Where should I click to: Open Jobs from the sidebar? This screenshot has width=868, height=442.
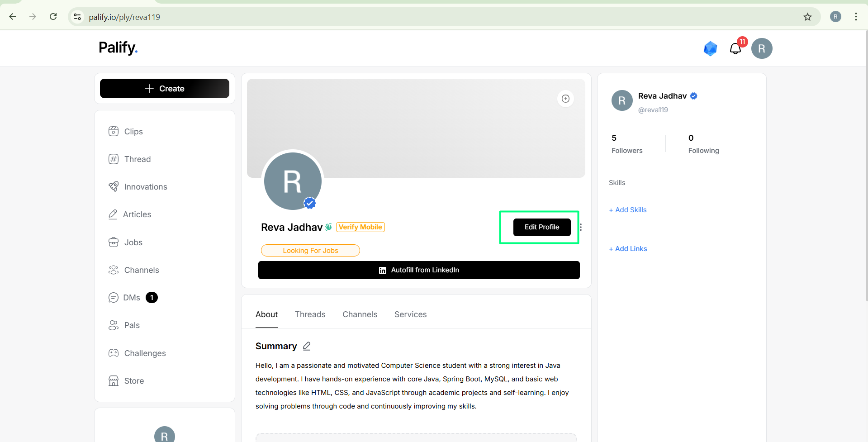[126, 242]
